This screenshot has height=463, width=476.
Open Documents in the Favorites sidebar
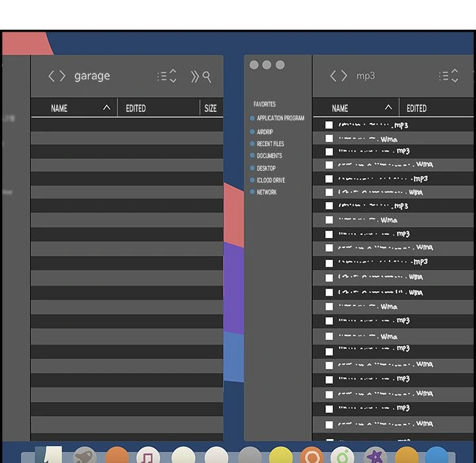coord(269,156)
